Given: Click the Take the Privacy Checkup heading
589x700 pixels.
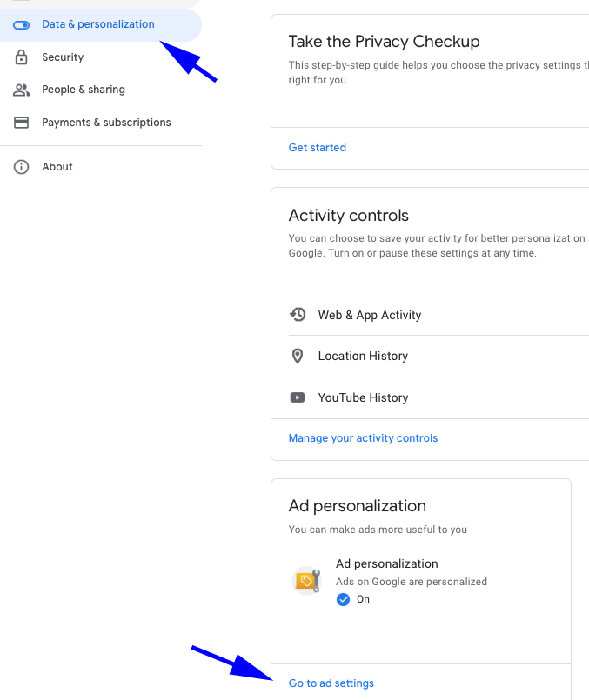Looking at the screenshot, I should [x=384, y=42].
